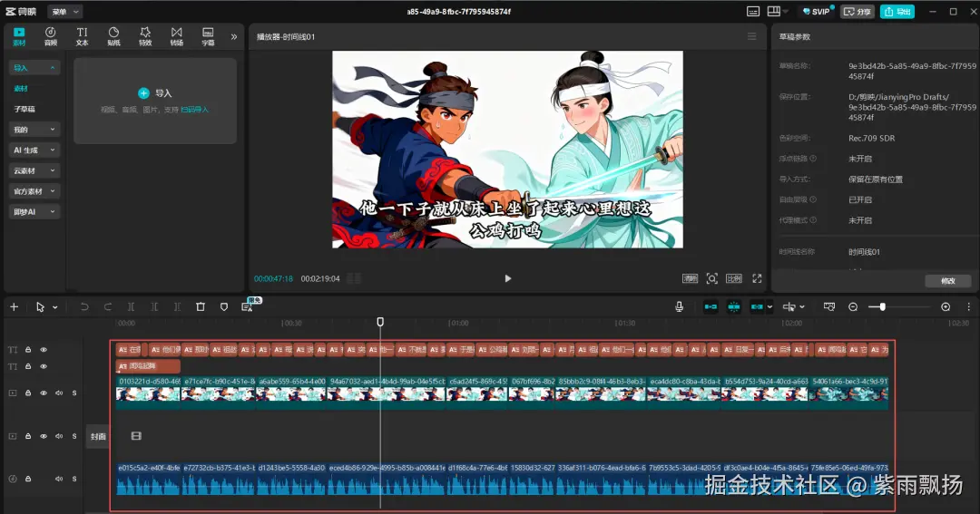Screen dimensions: 980x514
Task: Lock the top subtitle text track
Action: click(x=28, y=350)
